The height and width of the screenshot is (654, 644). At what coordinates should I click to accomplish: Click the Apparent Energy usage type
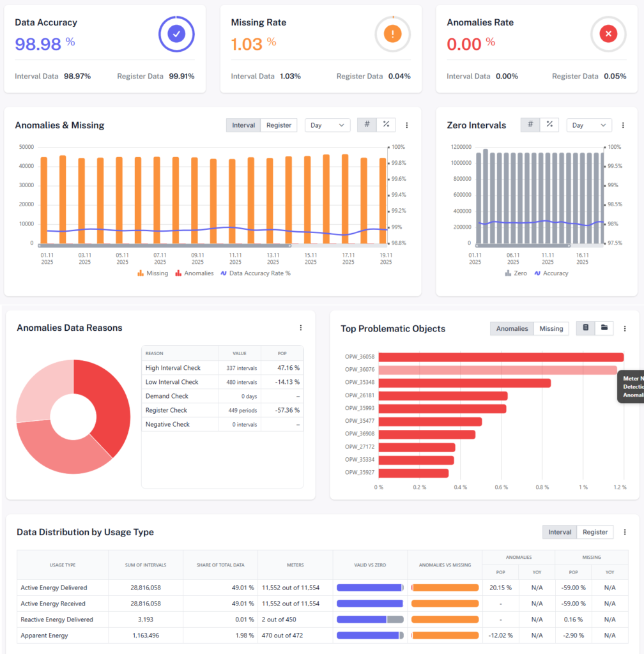click(44, 635)
